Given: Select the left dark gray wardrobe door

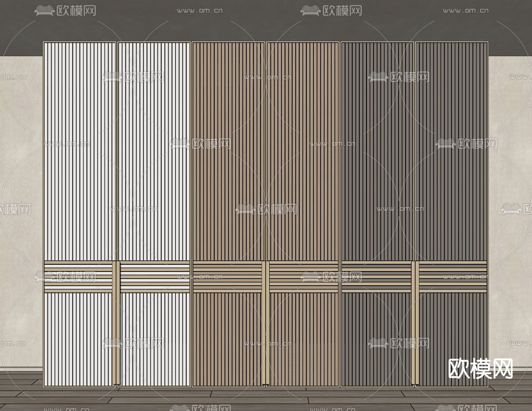Looking at the screenshot, I should click(x=377, y=214).
